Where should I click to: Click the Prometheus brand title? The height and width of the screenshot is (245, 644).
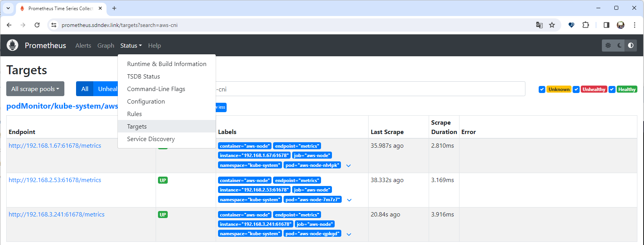tap(45, 45)
